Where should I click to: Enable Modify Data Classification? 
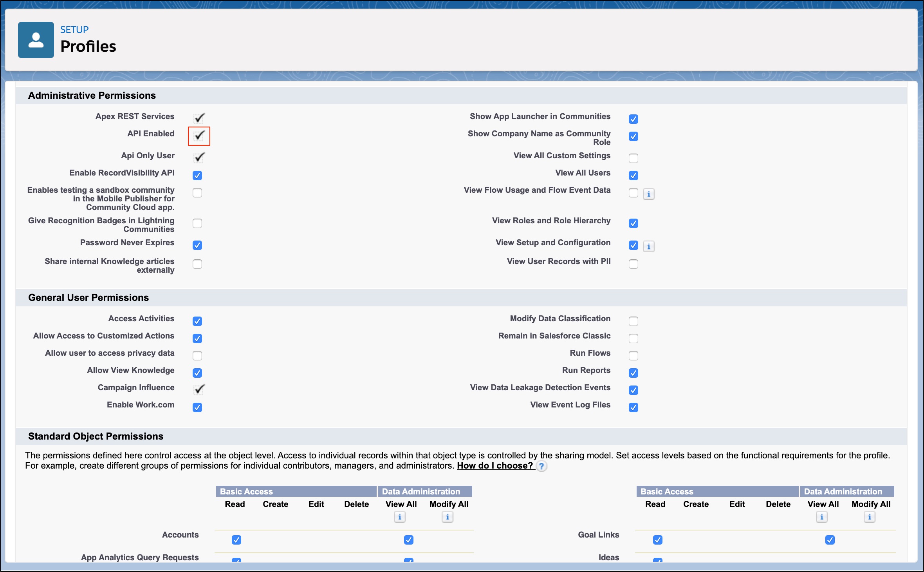pyautogui.click(x=633, y=321)
